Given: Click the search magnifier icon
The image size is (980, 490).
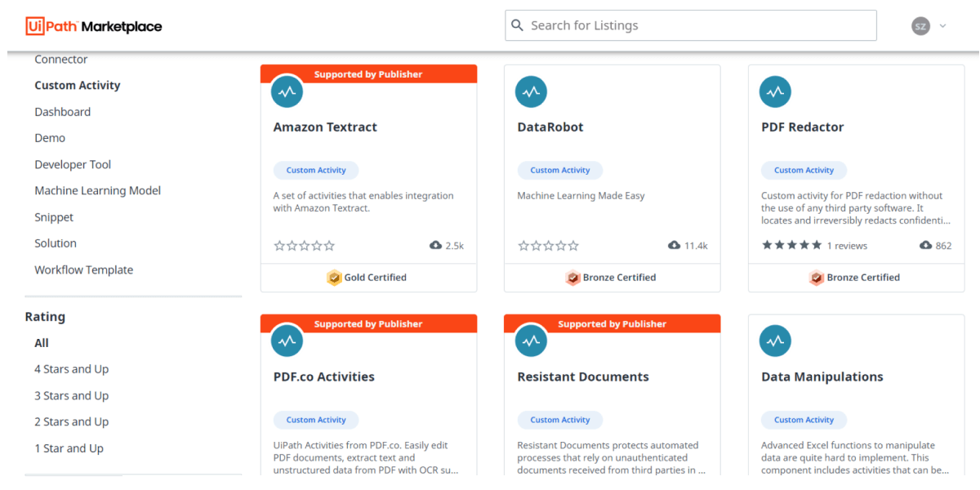Looking at the screenshot, I should (517, 25).
